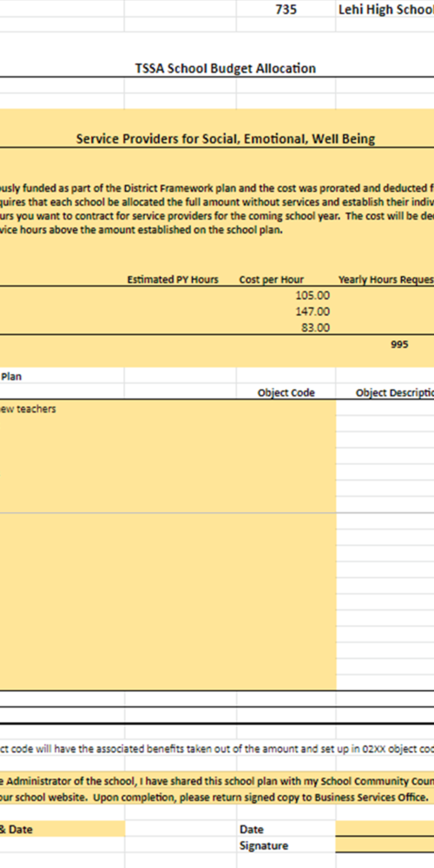Image resolution: width=434 pixels, height=868 pixels.
Task: Select the Lehi High School cell
Action: [x=385, y=10]
